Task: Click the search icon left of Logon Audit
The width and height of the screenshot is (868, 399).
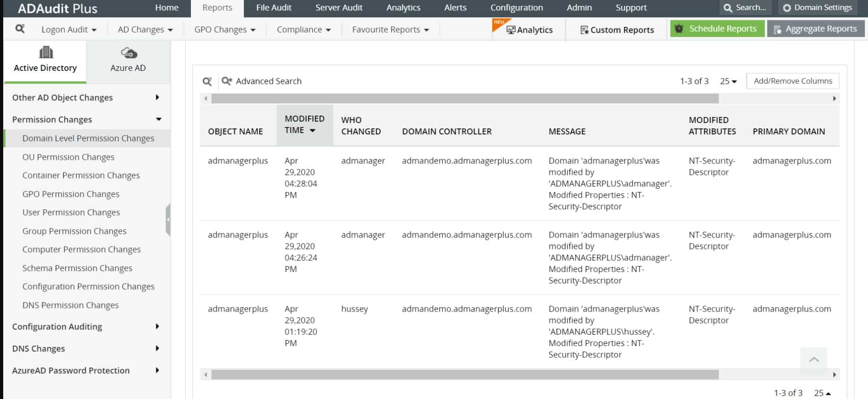Action: click(x=20, y=29)
